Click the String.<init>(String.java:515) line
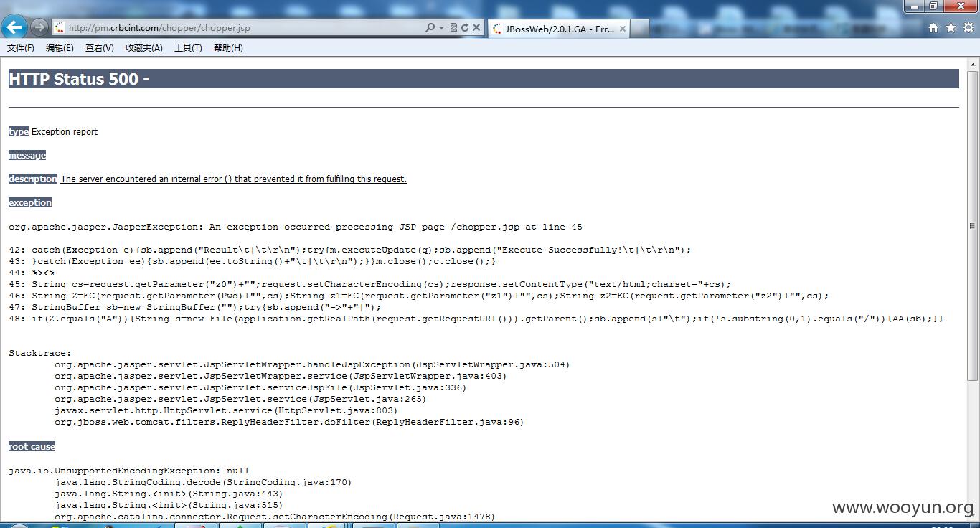The height and width of the screenshot is (528, 980). pos(169,505)
